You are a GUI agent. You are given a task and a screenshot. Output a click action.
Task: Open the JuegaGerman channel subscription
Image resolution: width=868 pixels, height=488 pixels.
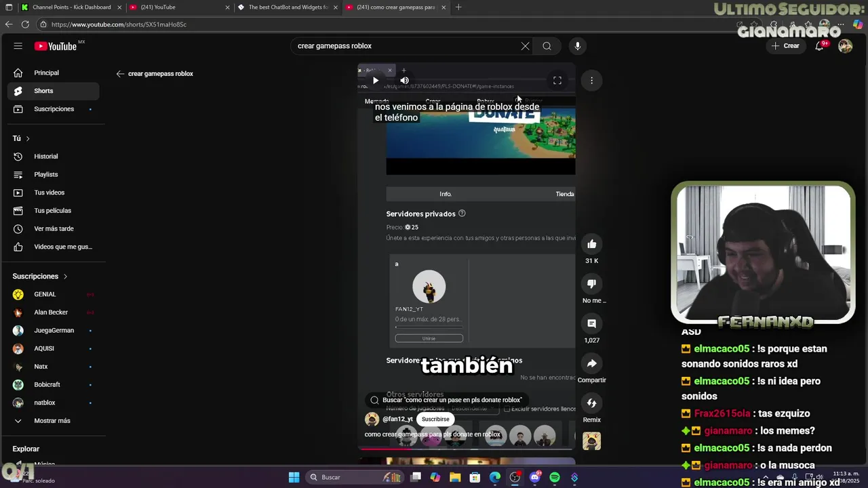[52, 331]
